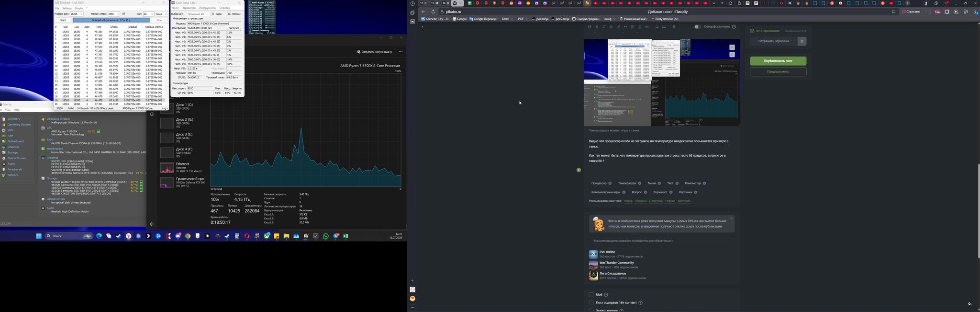This screenshot has height=312, width=980.
Task: Open a new browser tab
Action: [907, 3]
